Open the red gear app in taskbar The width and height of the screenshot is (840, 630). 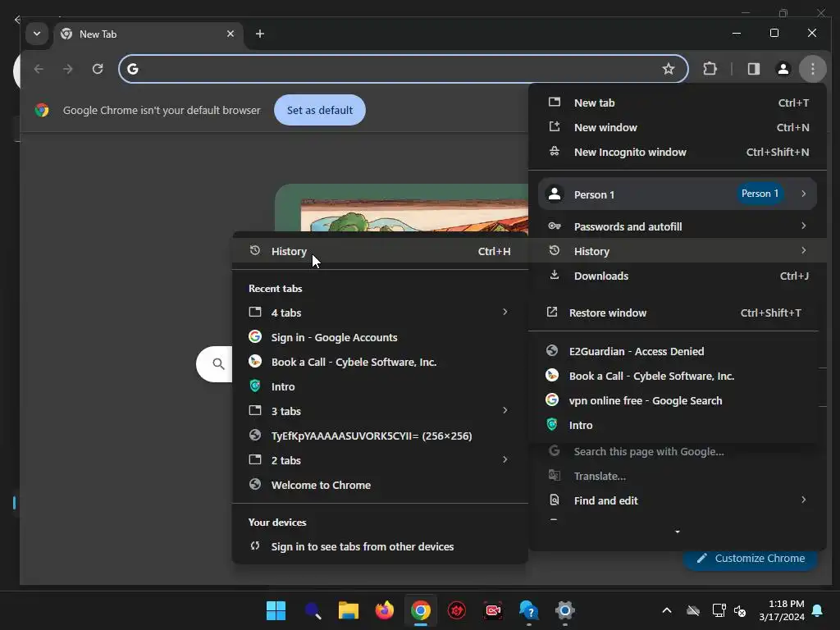coord(456,610)
